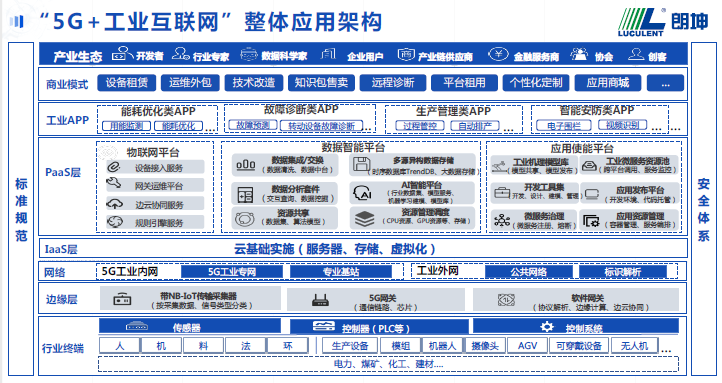
Task: Click the 网关运维平台 wrench icon
Action: click(114, 184)
